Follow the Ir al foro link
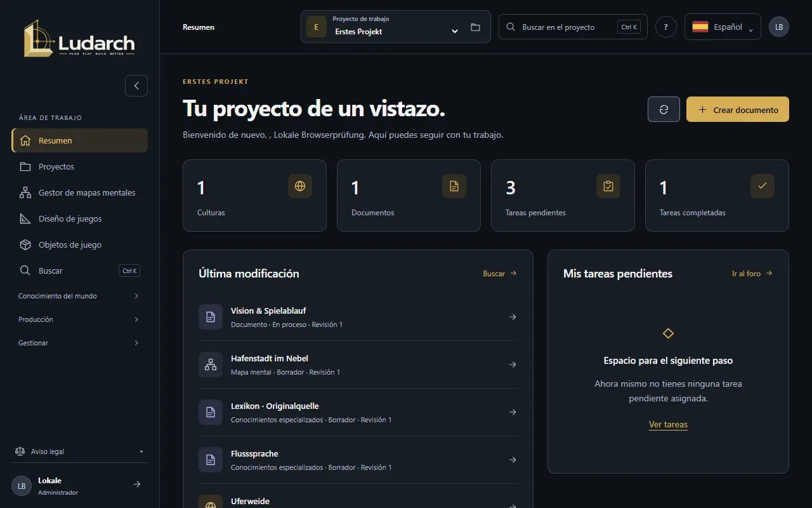Image resolution: width=812 pixels, height=508 pixels. [752, 274]
